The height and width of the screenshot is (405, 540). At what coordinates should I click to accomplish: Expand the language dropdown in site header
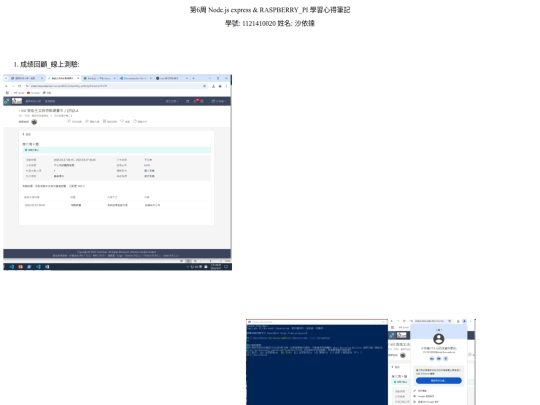click(x=172, y=101)
